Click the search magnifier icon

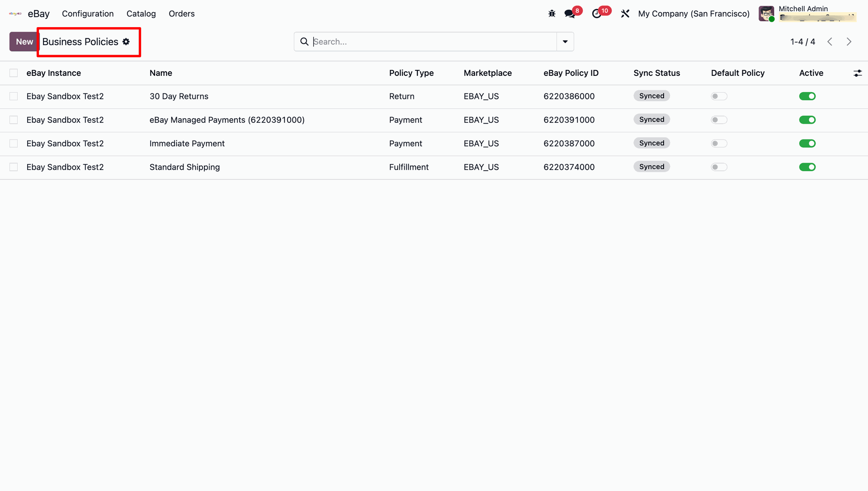305,42
